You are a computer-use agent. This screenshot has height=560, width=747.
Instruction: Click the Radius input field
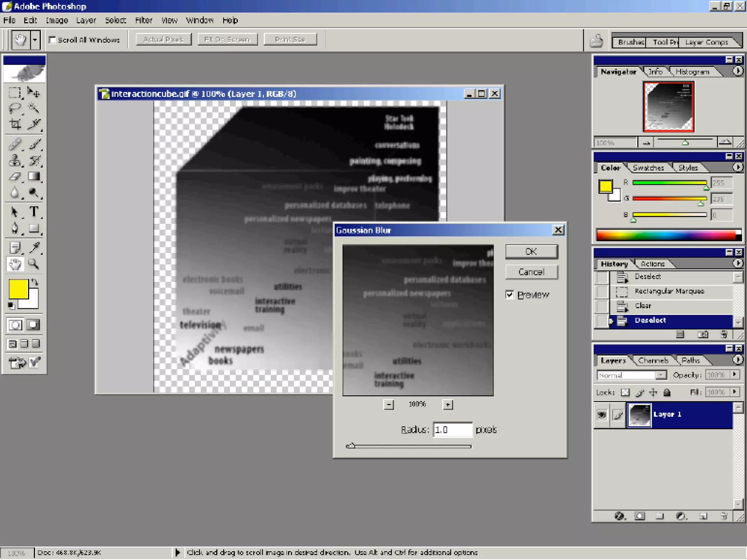coord(452,430)
